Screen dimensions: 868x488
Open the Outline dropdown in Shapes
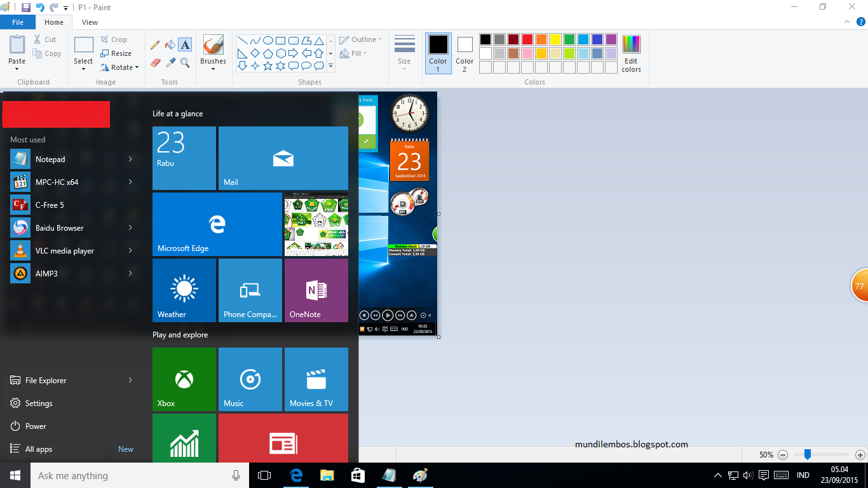360,39
